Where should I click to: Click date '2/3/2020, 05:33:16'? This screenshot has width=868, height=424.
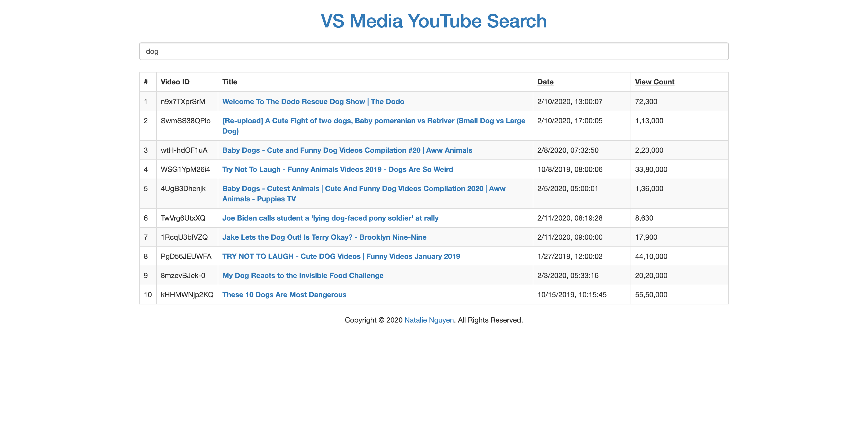click(x=567, y=276)
